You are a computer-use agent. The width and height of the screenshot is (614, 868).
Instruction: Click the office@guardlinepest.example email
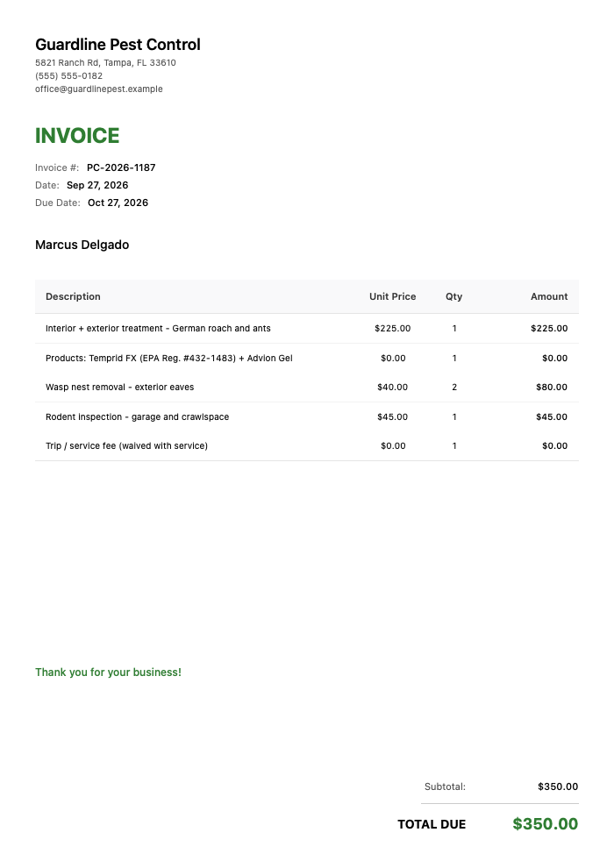[x=99, y=89]
